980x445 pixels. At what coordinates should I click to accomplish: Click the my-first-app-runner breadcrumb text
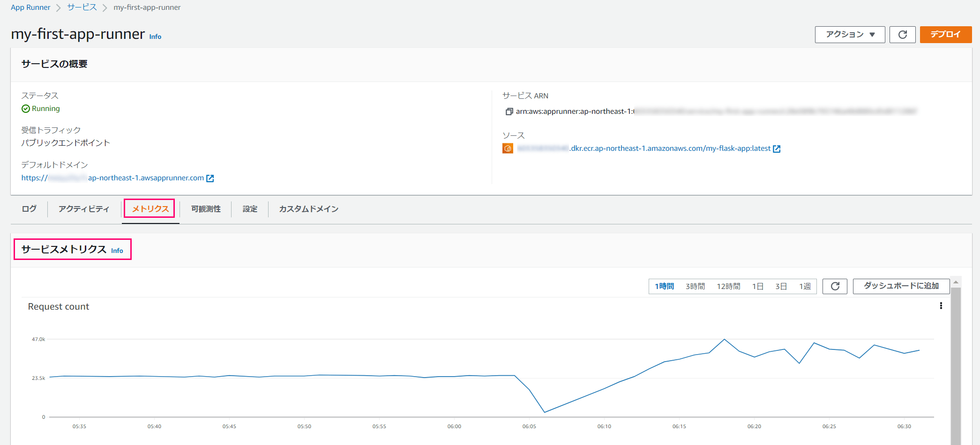(147, 7)
